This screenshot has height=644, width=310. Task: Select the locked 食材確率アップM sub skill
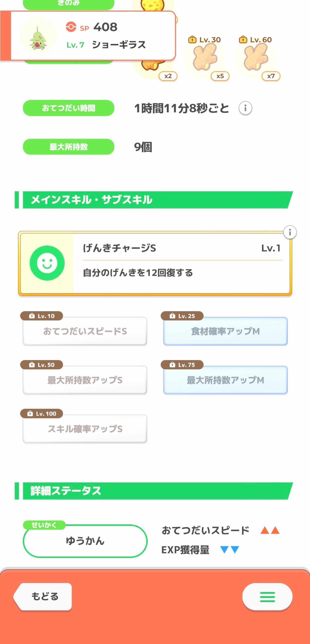(225, 331)
